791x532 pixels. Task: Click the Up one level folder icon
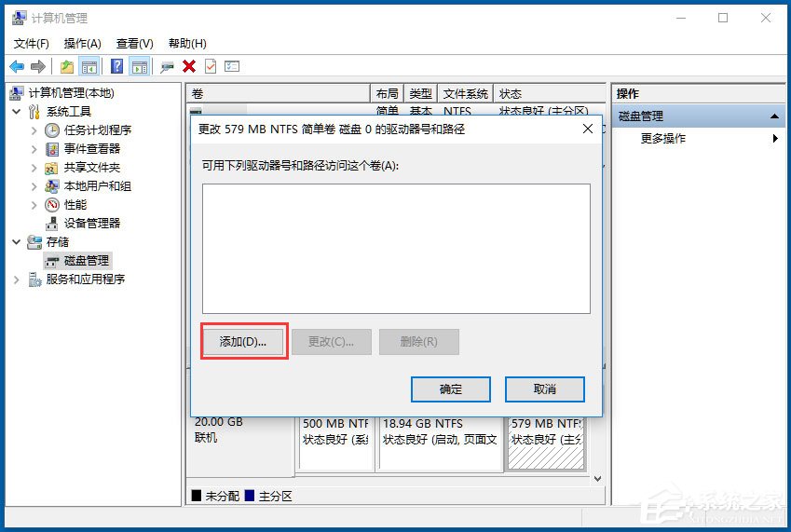66,66
